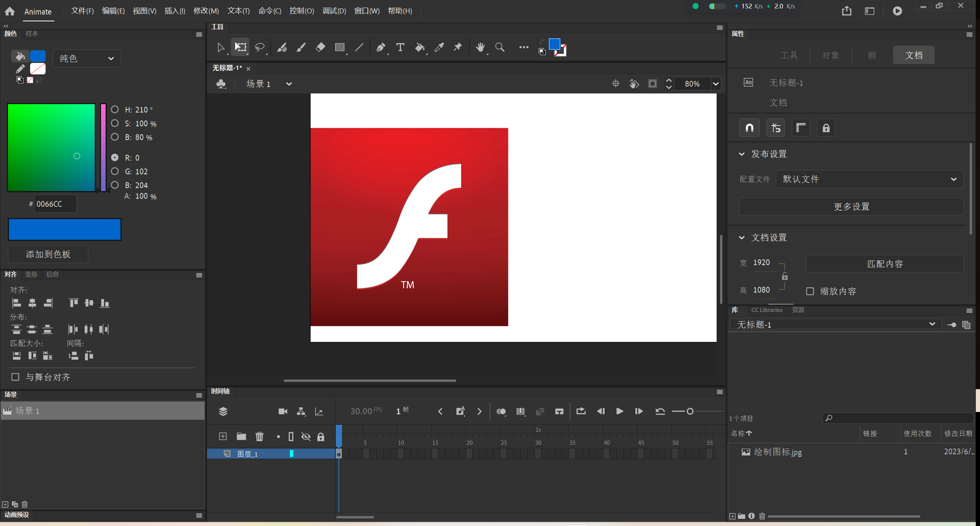Screen dimensions: 980x526
Task: Select the Line tool
Action: coord(359,47)
